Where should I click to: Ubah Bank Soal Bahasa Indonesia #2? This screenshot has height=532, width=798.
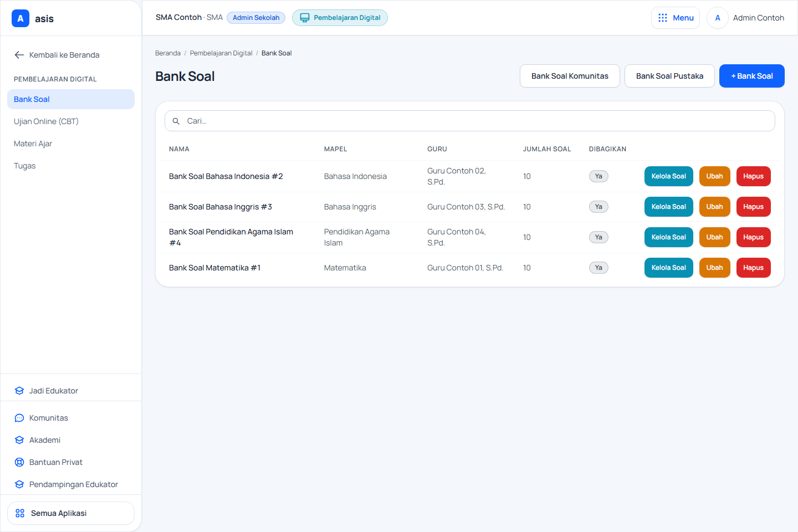(x=715, y=176)
